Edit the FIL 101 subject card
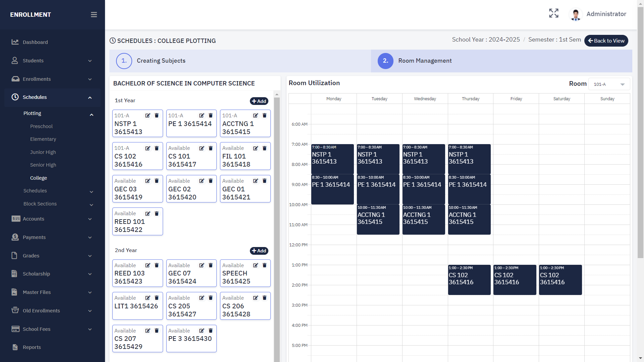644x362 pixels. click(x=256, y=148)
